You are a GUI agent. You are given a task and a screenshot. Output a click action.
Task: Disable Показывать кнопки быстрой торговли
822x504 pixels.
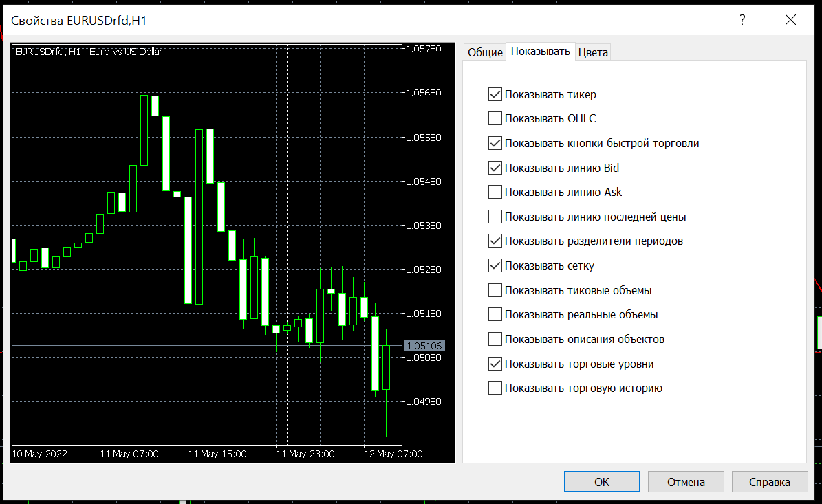tap(495, 143)
